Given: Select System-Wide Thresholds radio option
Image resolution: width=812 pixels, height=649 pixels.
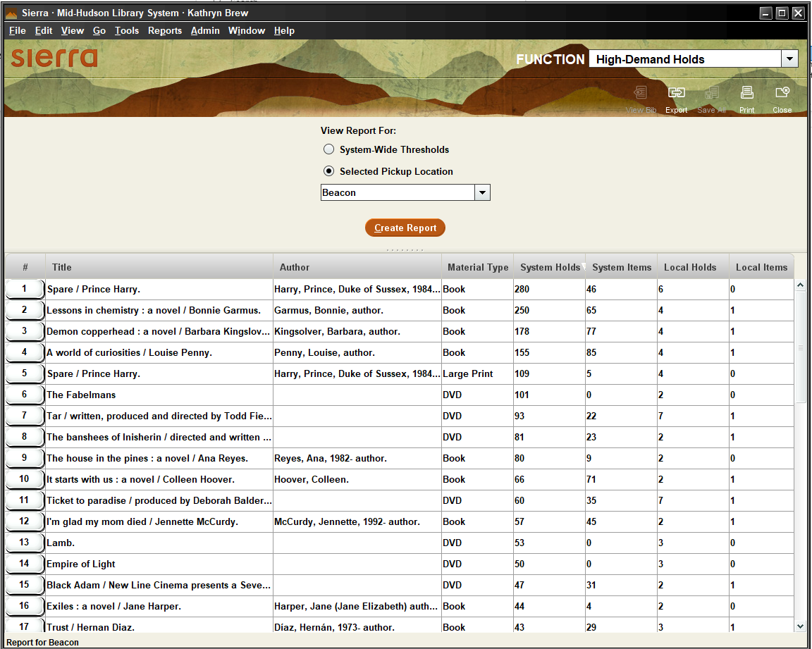Looking at the screenshot, I should point(328,149).
